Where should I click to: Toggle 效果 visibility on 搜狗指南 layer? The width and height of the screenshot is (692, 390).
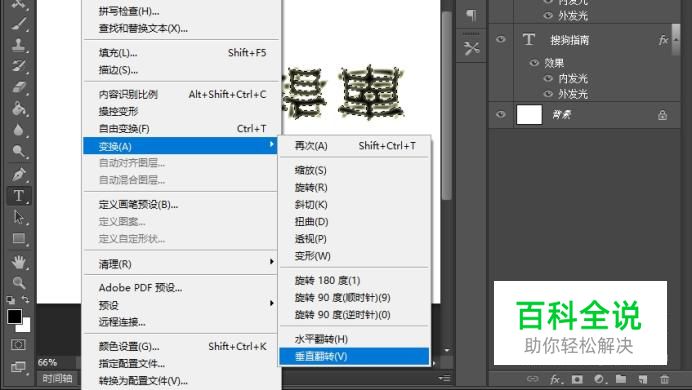click(534, 63)
